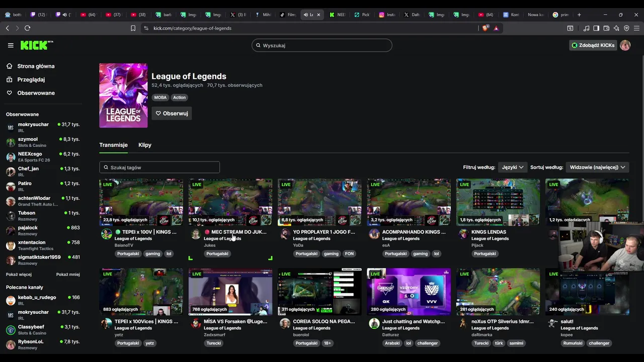Click the Pijack channel avatar
This screenshot has width=644, height=362.
click(x=463, y=234)
